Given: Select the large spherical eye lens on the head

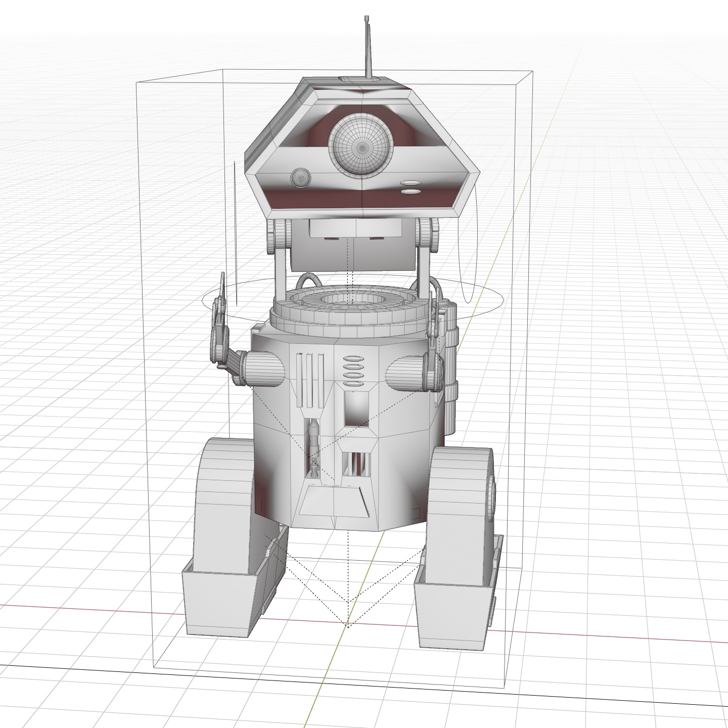Looking at the screenshot, I should pyautogui.click(x=361, y=145).
